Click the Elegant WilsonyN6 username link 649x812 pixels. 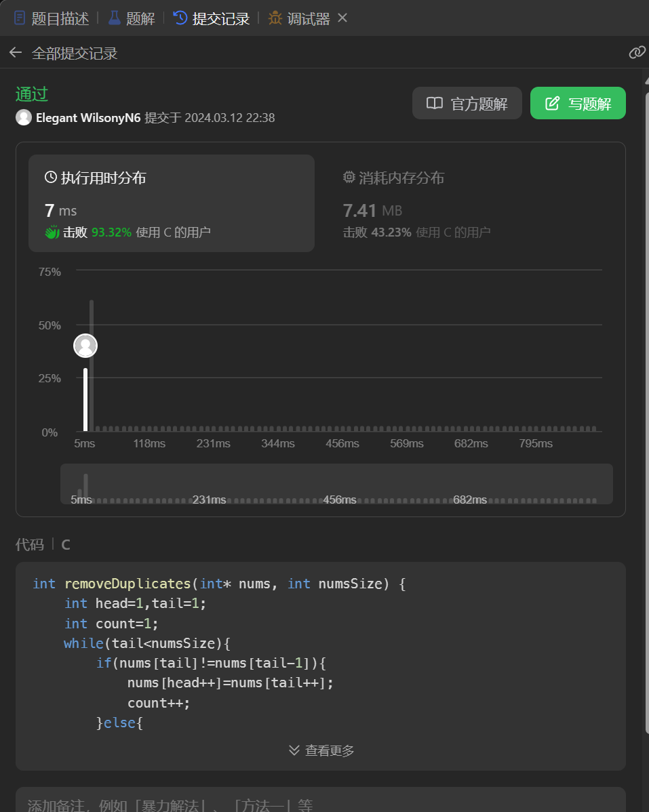(x=88, y=118)
